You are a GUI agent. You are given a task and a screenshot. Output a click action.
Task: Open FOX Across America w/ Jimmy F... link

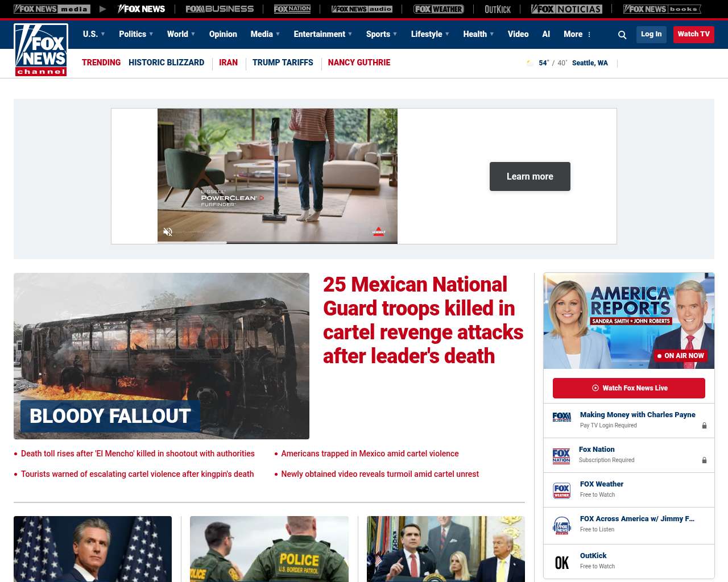point(637,519)
